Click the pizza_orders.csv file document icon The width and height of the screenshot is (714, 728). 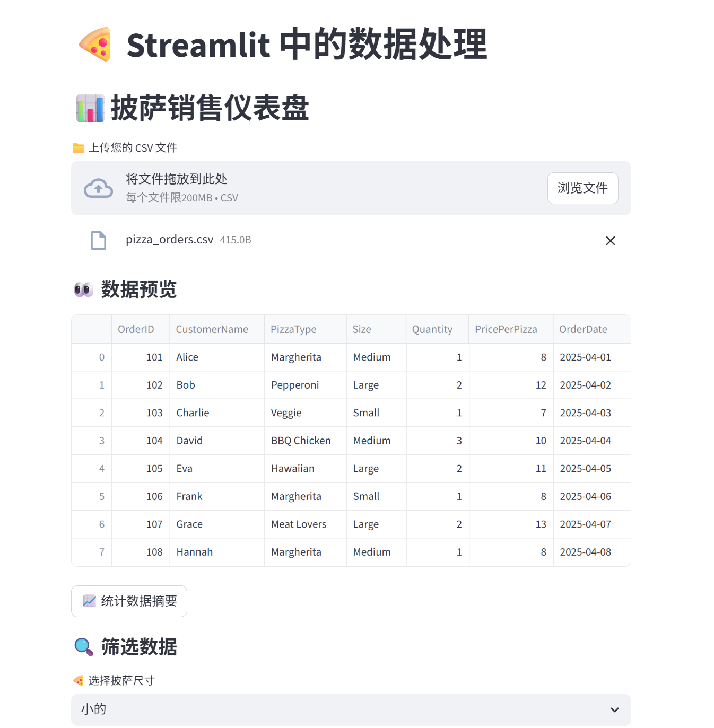pyautogui.click(x=98, y=240)
